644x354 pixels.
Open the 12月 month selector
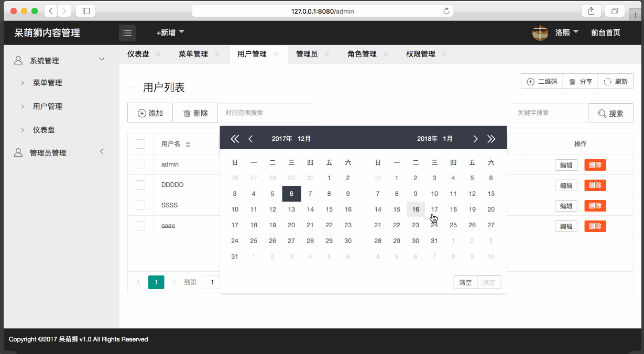[x=304, y=139]
